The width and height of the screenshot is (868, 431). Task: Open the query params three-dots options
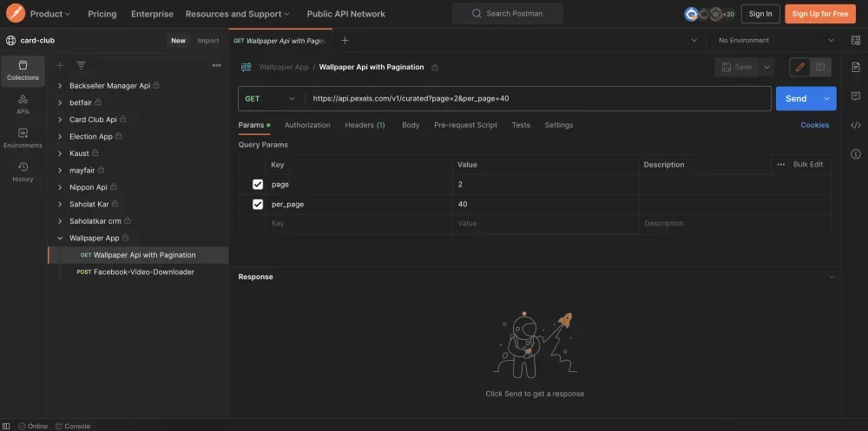pos(780,164)
